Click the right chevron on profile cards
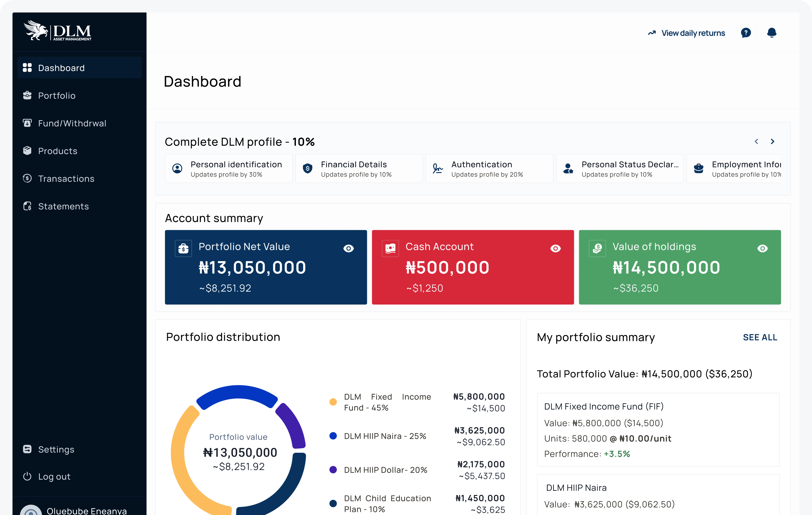Viewport: 812px width, 515px height. 772,141
